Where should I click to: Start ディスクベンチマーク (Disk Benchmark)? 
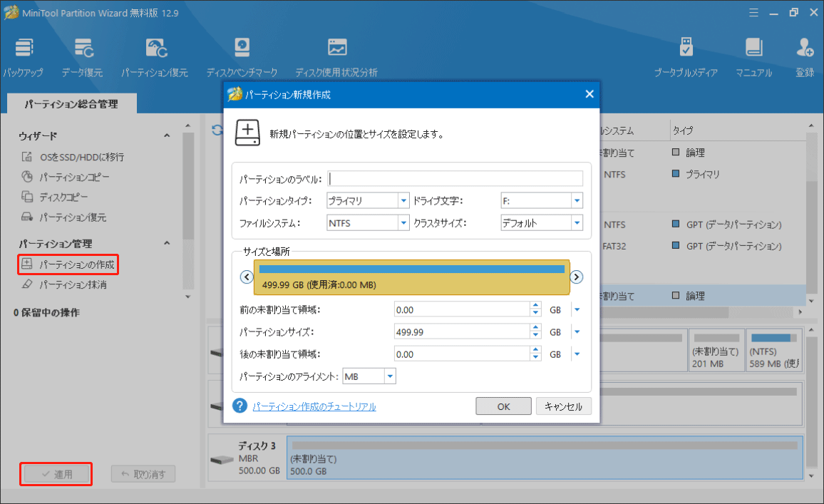(x=242, y=57)
